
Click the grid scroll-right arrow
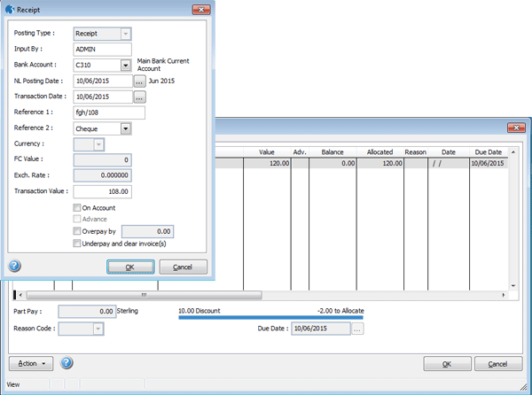click(x=504, y=295)
